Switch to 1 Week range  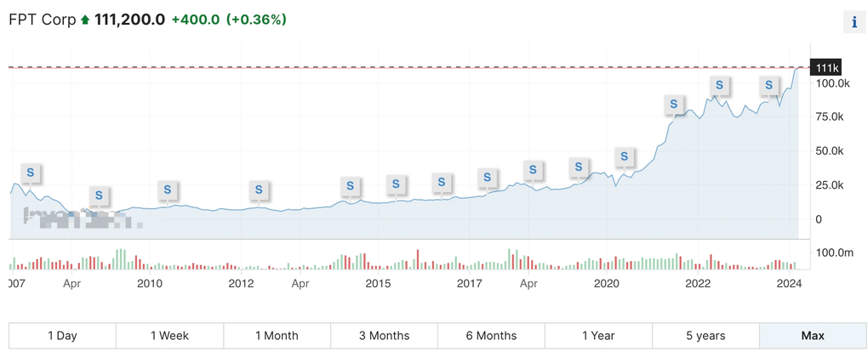170,336
